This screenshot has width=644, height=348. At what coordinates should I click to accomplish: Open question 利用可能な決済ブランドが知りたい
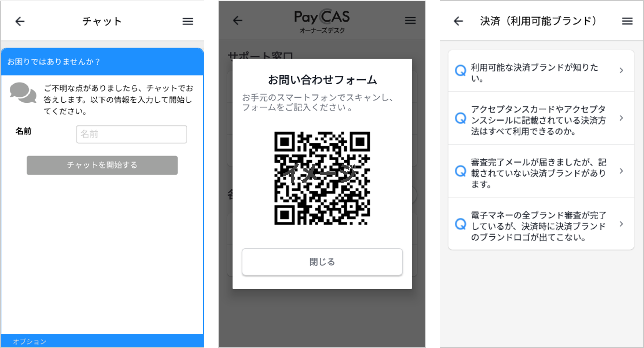[x=541, y=71]
